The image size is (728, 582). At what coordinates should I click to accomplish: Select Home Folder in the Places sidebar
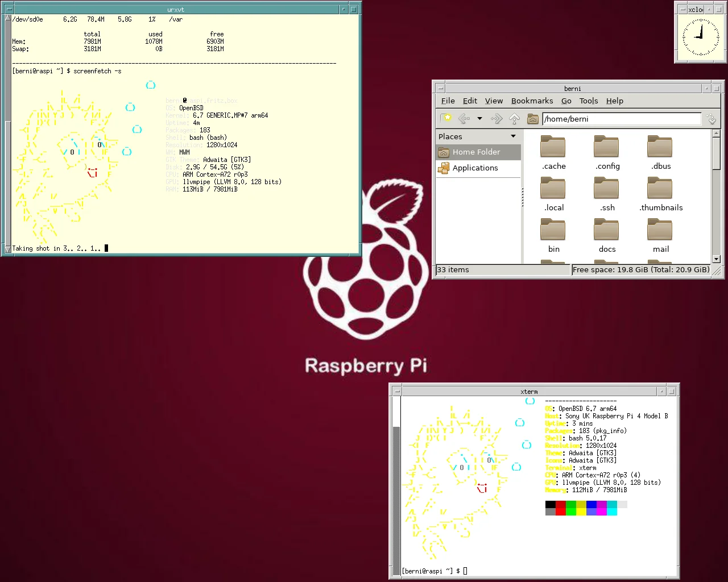[x=478, y=152]
